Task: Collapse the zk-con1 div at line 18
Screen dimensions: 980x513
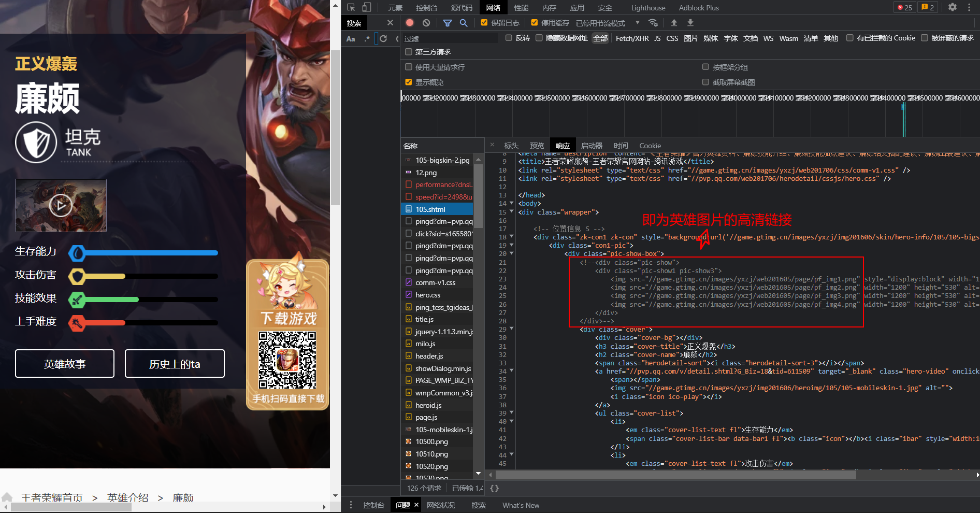Action: tap(511, 236)
